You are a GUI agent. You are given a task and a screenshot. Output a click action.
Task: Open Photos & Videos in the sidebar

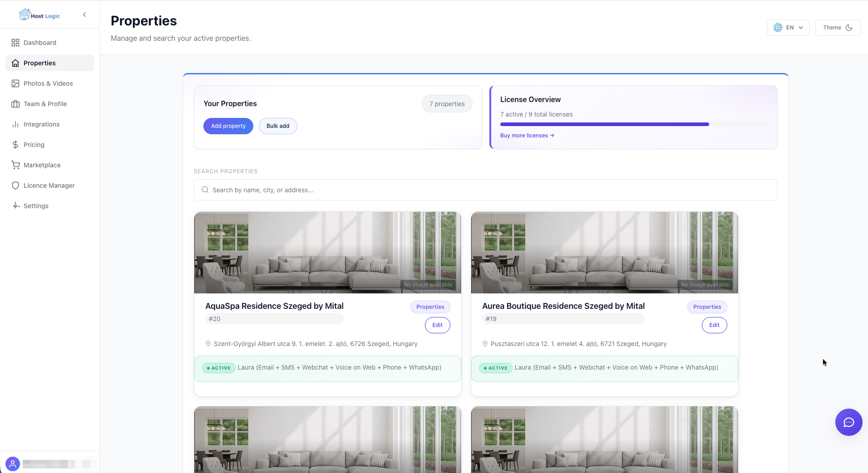pyautogui.click(x=49, y=83)
